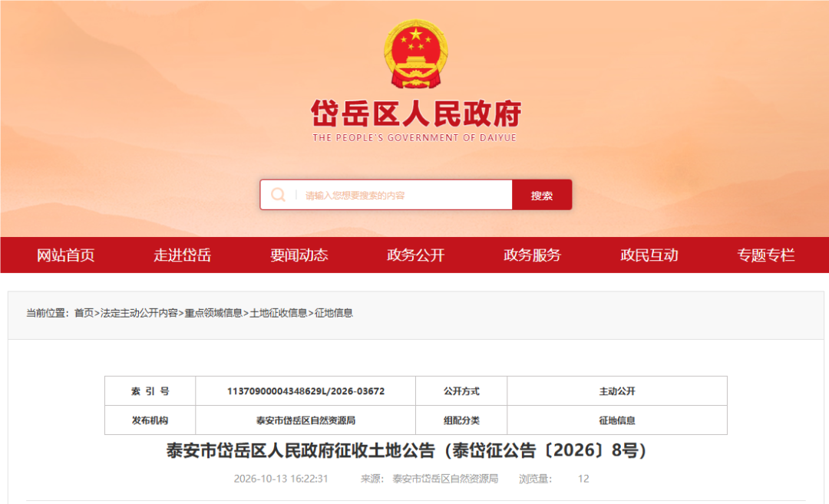
Task: Open the 网站首页 menu item
Action: click(x=65, y=255)
